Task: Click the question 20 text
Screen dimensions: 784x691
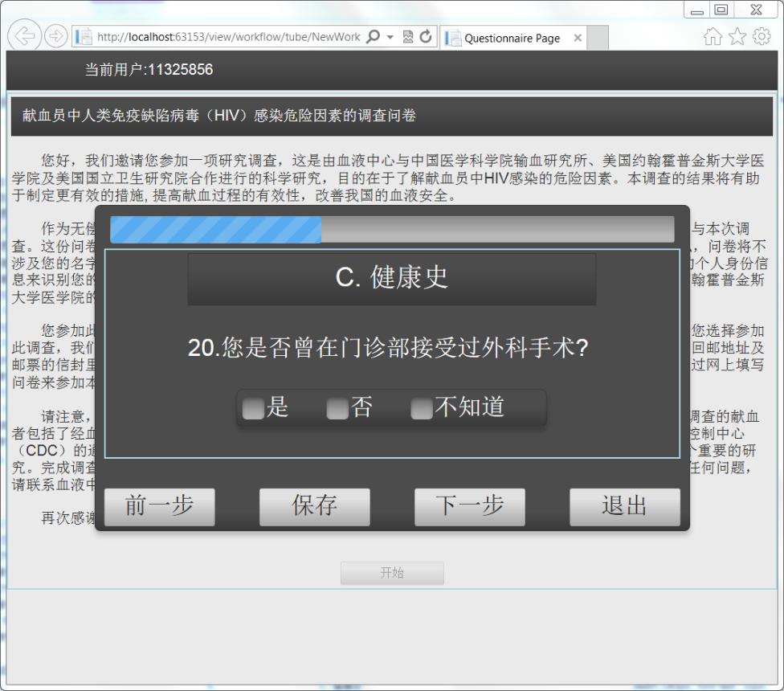Action: [x=388, y=347]
